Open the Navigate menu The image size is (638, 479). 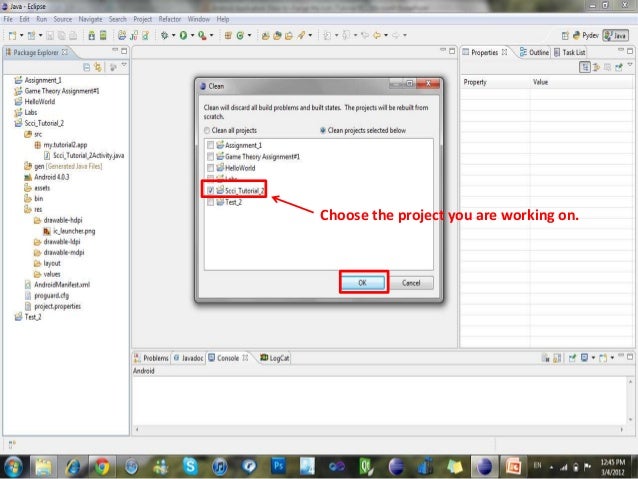[x=90, y=19]
